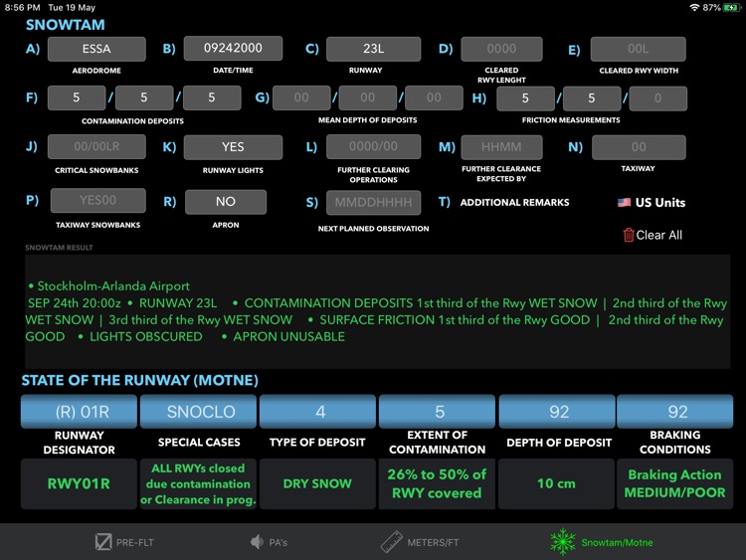Image resolution: width=746 pixels, height=560 pixels.
Task: Tap the green snowflake Snowtam/Motne icon
Action: tap(563, 542)
